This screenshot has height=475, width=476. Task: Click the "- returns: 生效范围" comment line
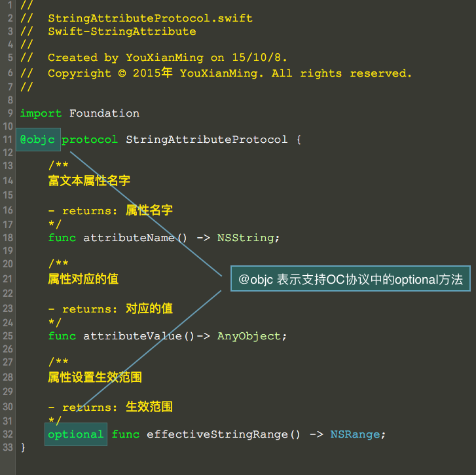click(x=111, y=407)
